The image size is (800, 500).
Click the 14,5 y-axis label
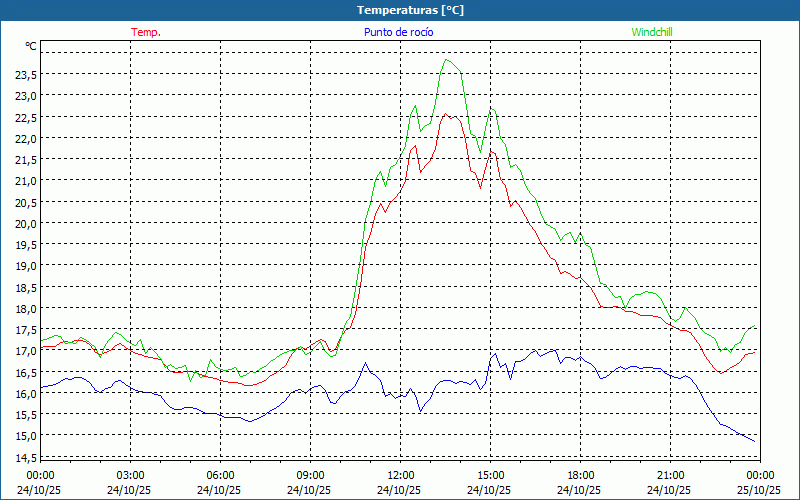(x=26, y=457)
